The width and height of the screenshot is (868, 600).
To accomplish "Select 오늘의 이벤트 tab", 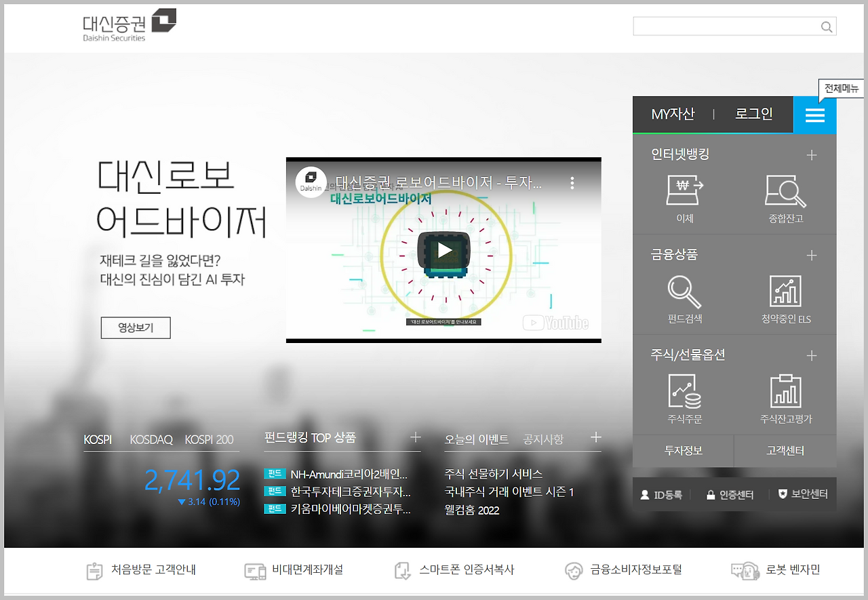I will click(477, 439).
